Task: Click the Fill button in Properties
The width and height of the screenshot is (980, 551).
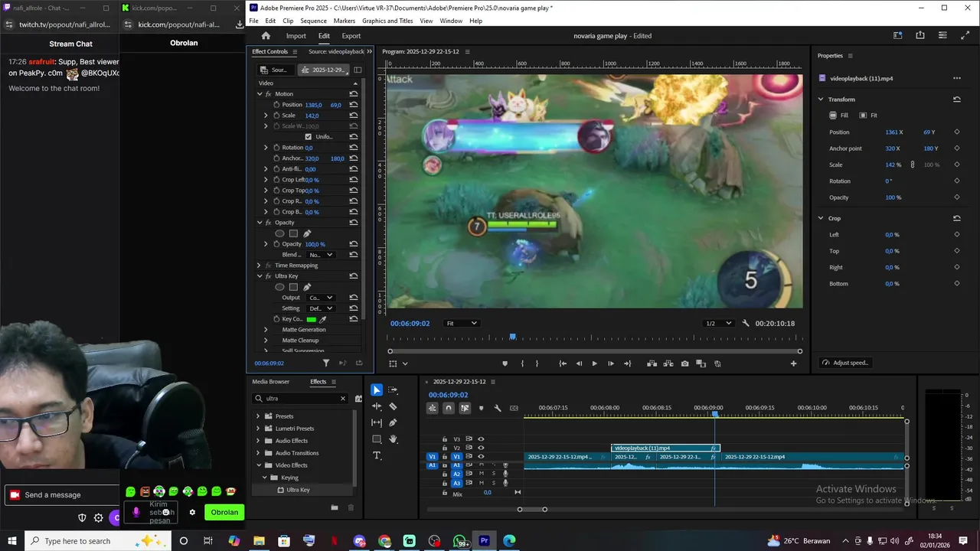Action: pos(839,116)
